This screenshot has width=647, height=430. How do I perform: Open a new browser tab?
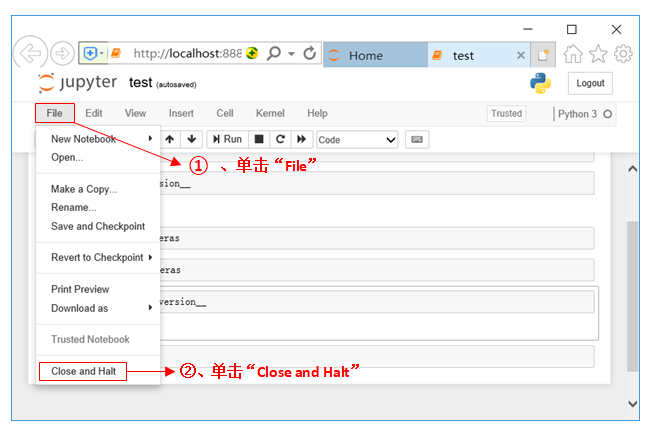[543, 55]
